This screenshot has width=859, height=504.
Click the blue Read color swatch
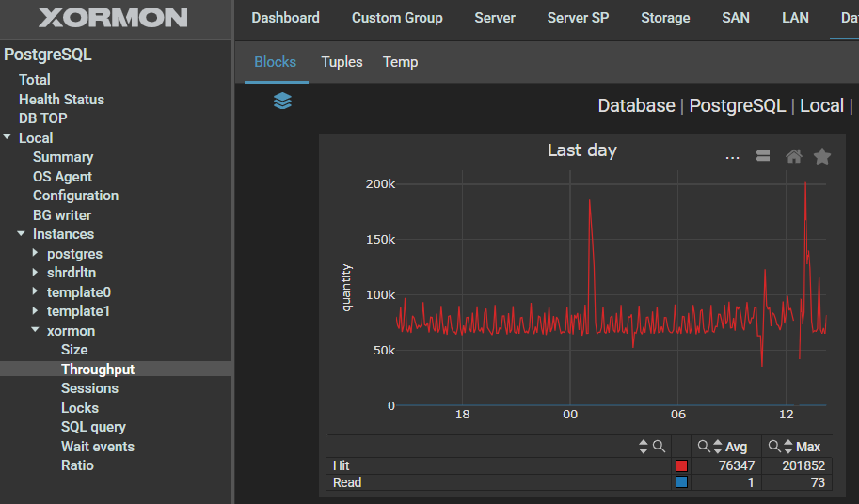coord(681,482)
